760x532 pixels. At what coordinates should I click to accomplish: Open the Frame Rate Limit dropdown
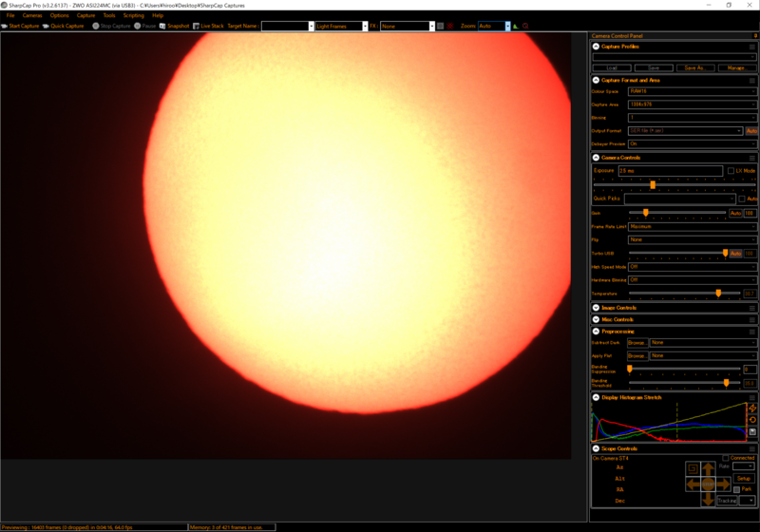click(x=693, y=227)
